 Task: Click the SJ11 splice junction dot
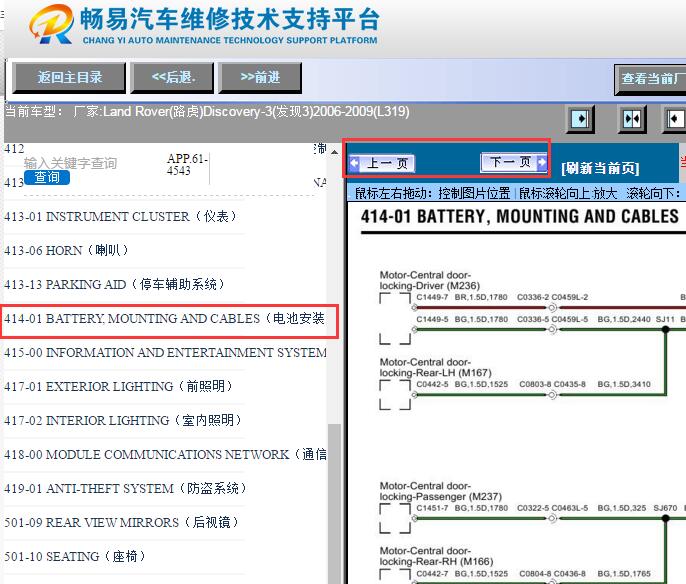tap(665, 329)
